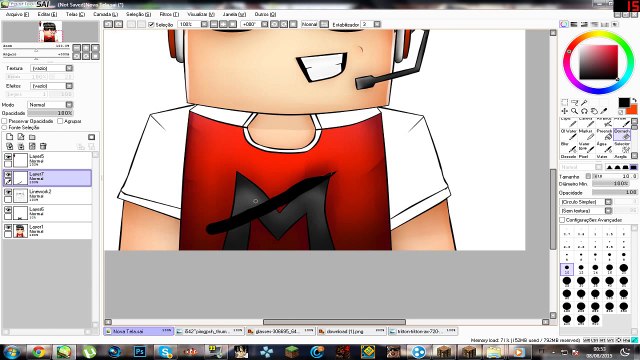Click zoom-in plus button in toolbar
The height and width of the screenshot is (360, 640).
tap(223, 24)
